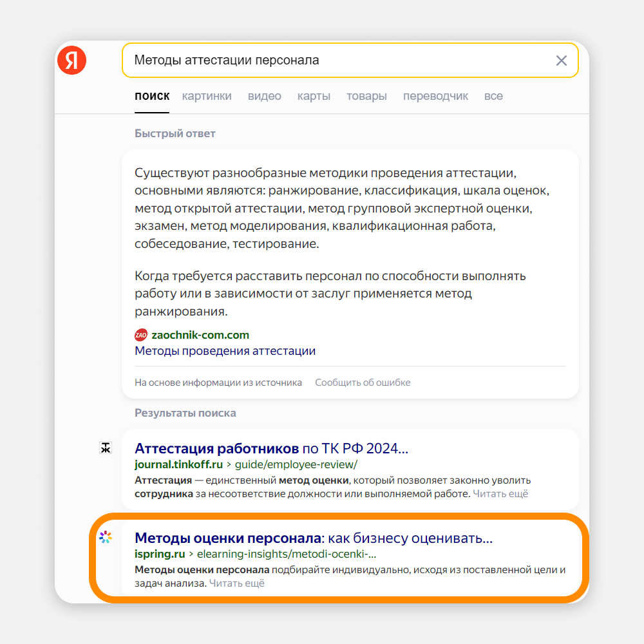Viewport: 644px width, 644px height.
Task: Click the Tinkoff Journal favicon icon
Action: tap(106, 448)
